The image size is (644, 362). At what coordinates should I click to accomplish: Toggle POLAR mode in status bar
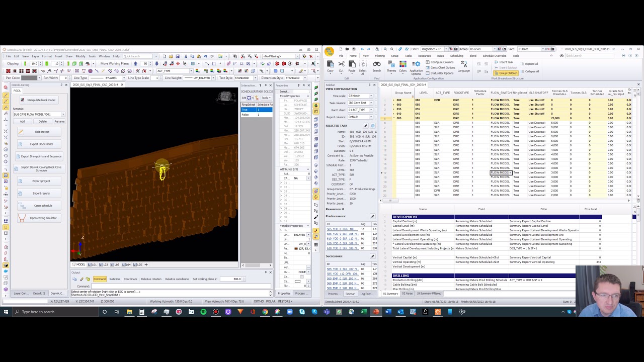(271, 301)
